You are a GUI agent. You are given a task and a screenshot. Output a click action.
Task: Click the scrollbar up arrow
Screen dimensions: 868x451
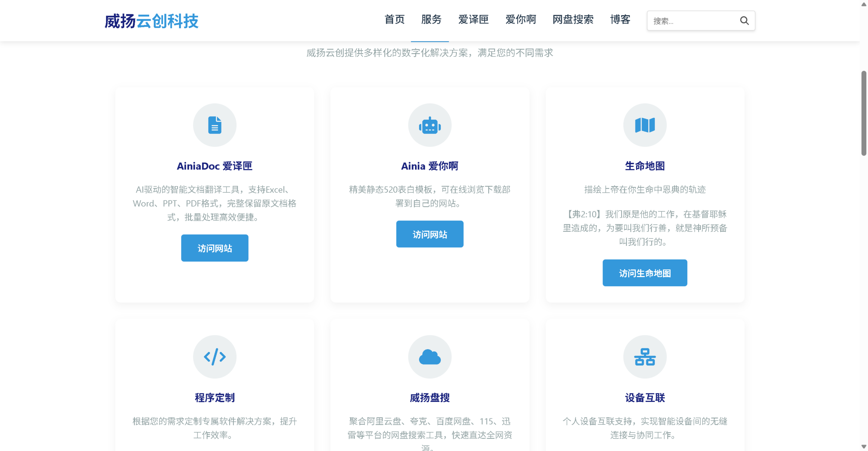pyautogui.click(x=864, y=4)
